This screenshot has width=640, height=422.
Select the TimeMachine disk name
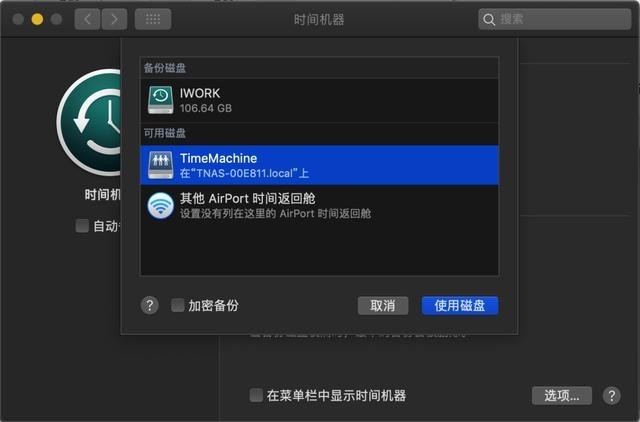[218, 158]
